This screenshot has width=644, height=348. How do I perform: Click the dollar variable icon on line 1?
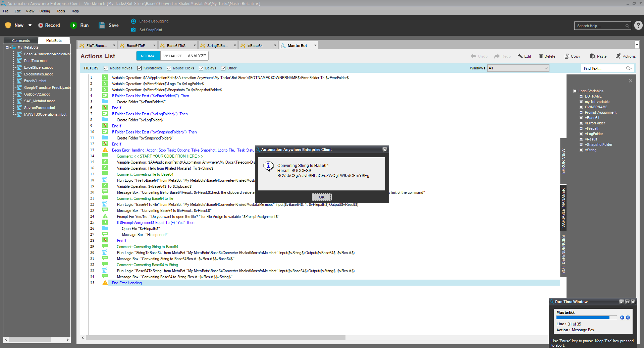coord(105,77)
